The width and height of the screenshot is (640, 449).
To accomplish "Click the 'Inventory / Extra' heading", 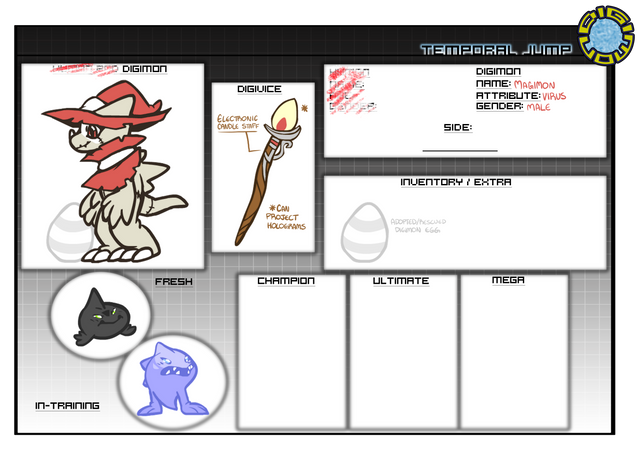I will point(456,182).
